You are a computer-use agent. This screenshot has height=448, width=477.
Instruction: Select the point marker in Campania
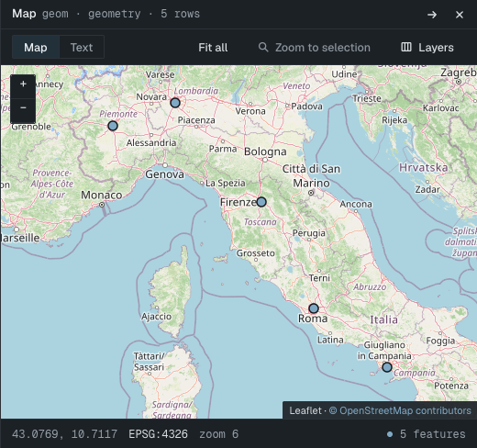click(x=387, y=367)
